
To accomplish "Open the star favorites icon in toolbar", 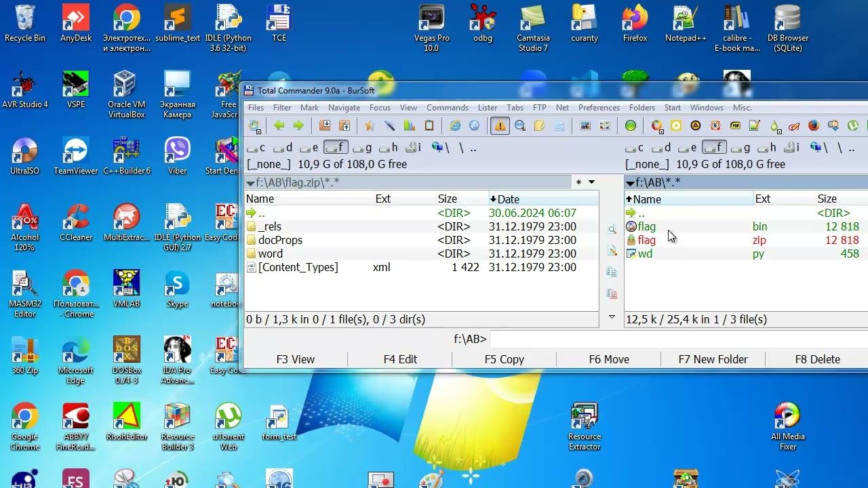I will click(370, 125).
